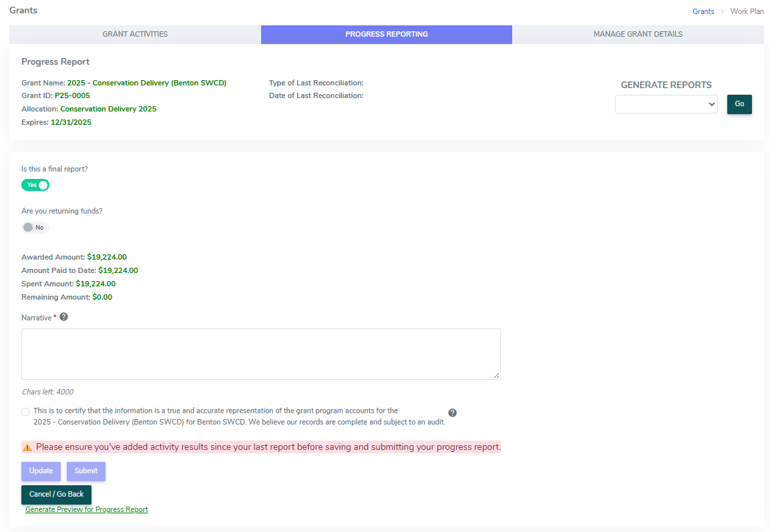Submit the progress report
Image resolution: width=770 pixels, height=532 pixels.
[x=86, y=471]
